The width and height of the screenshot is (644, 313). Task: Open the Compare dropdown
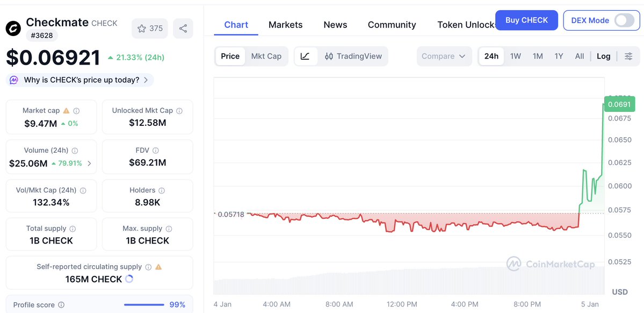[444, 56]
